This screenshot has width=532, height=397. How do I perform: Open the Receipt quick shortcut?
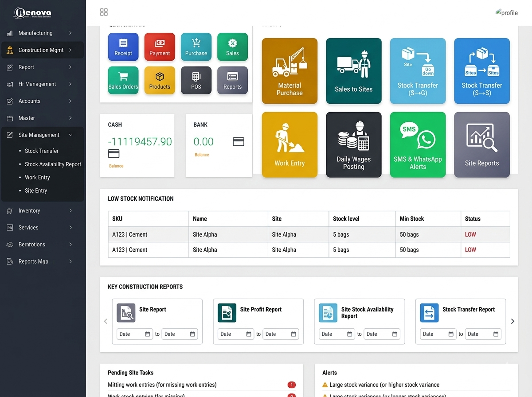[x=123, y=47]
